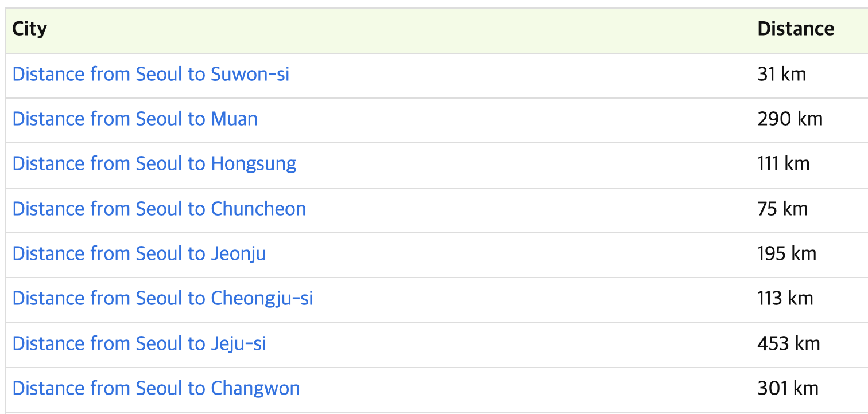Open the Seoul to Cheongju-si distance link
The image size is (868, 414).
click(162, 298)
